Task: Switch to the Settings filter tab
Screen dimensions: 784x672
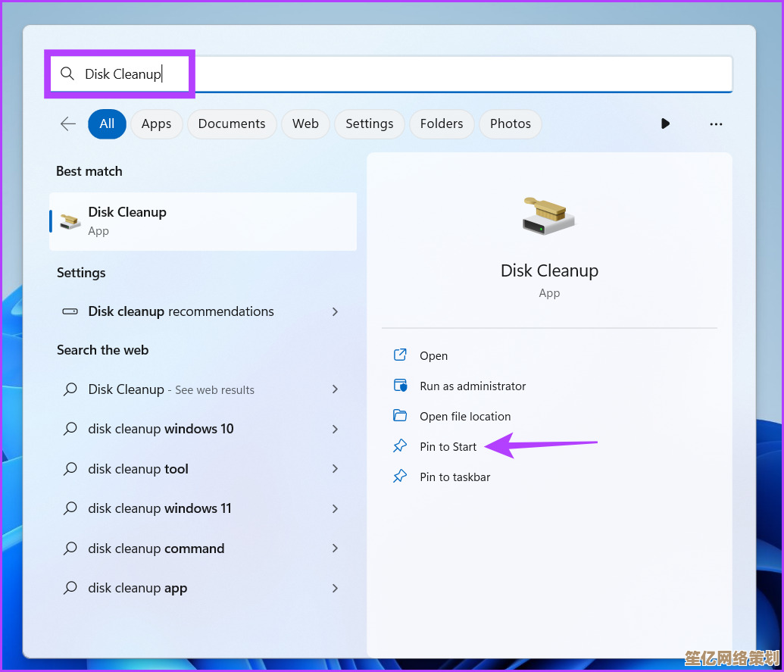Action: [369, 123]
